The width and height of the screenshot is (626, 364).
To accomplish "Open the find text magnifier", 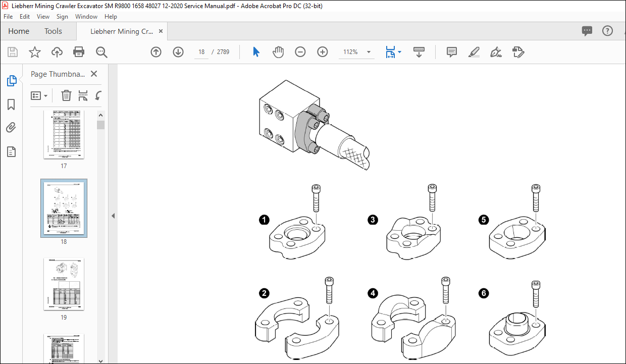I will pos(102,52).
